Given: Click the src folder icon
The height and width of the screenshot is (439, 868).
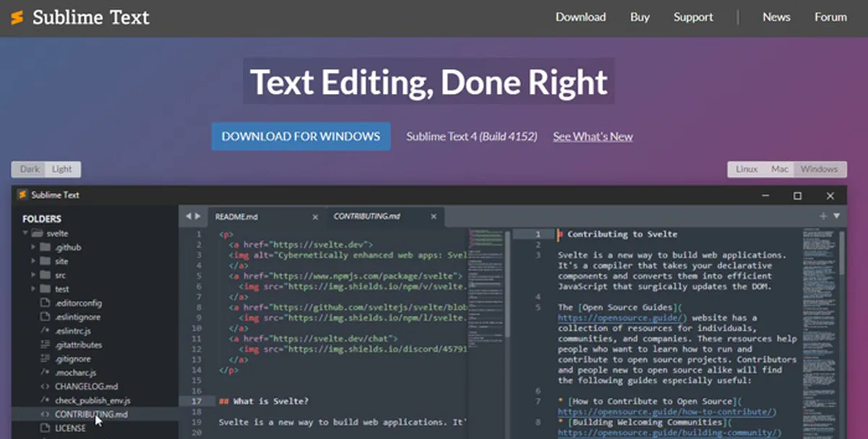Looking at the screenshot, I should [45, 276].
